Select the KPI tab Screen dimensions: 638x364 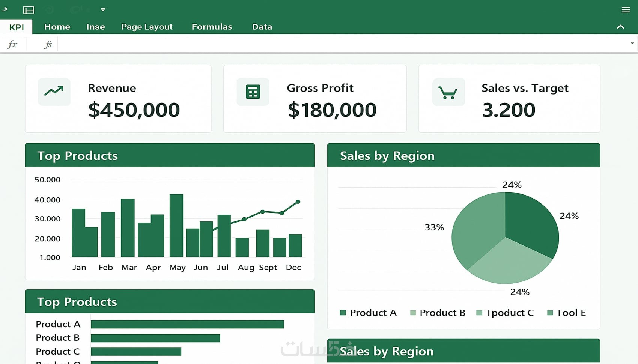pyautogui.click(x=17, y=27)
